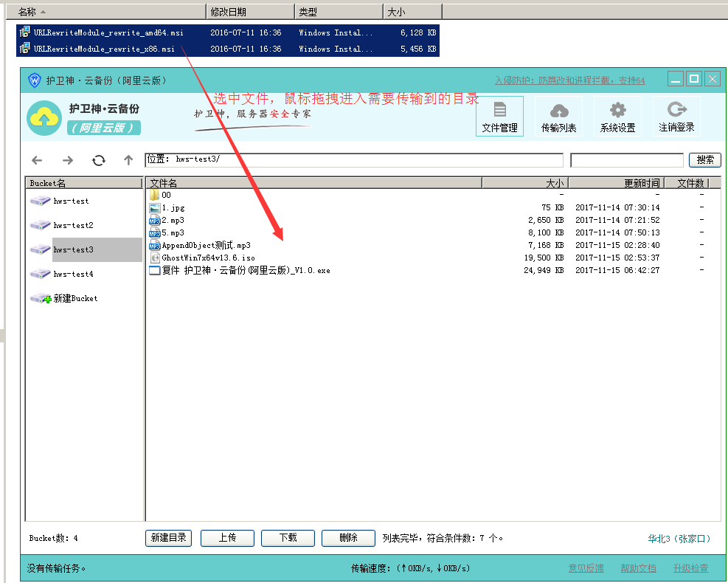Click the 新建Bucket drive-plus icon
728x583 pixels.
coord(41,298)
